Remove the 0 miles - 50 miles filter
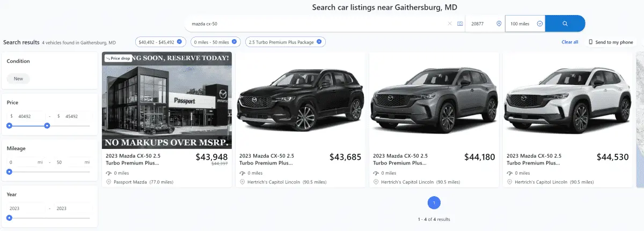Viewport: 644px width, 231px height. click(x=234, y=42)
